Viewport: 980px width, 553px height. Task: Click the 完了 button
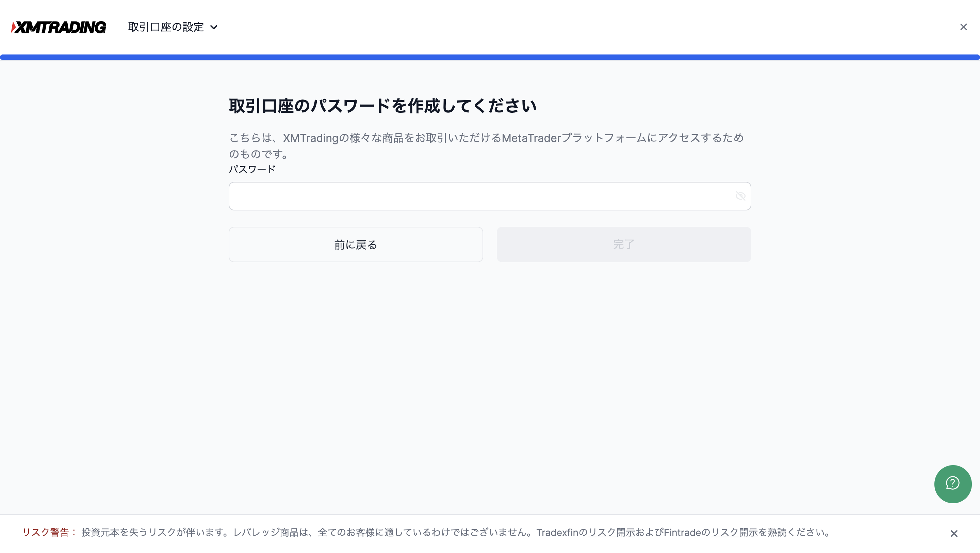coord(623,244)
